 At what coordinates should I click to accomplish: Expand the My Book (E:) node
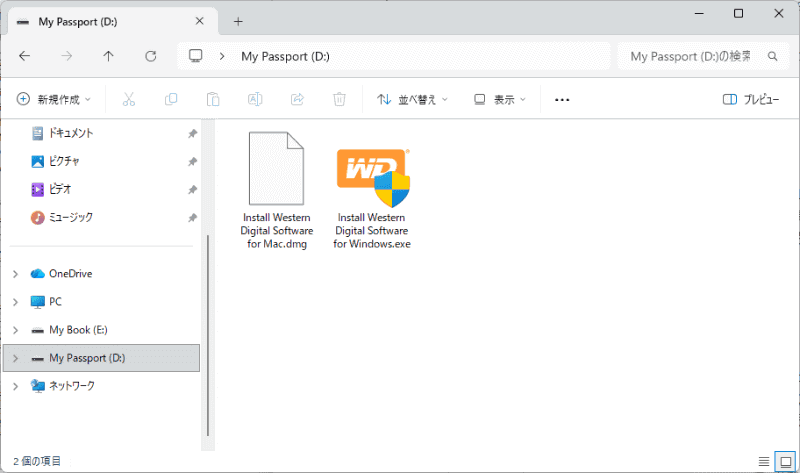pyautogui.click(x=15, y=330)
